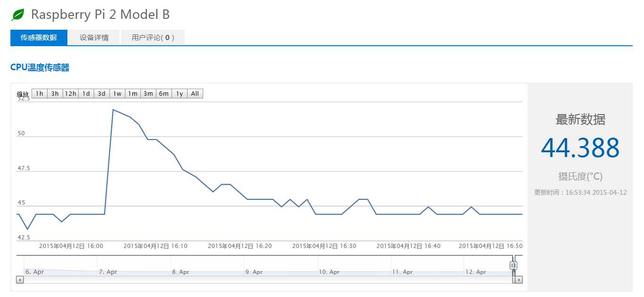
Task: Click the 最新数据 label
Action: (580, 120)
